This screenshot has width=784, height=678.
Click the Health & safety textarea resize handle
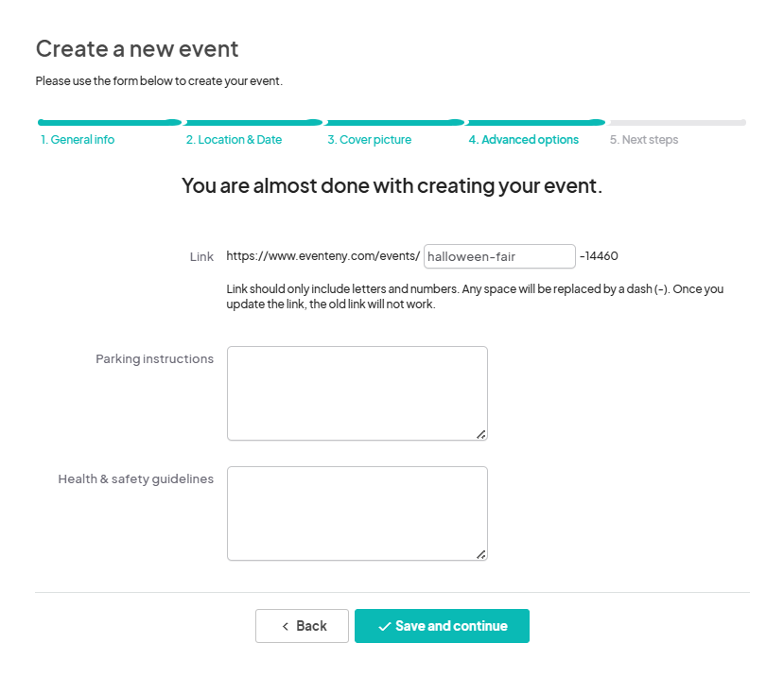coord(481,554)
